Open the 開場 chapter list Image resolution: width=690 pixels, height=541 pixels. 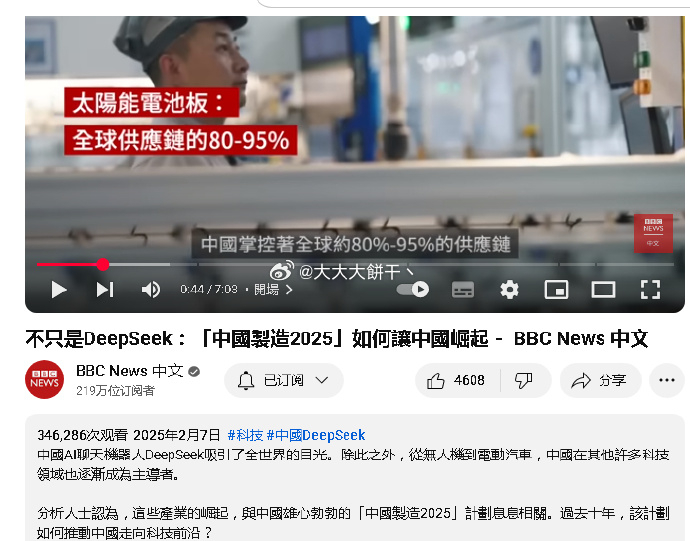[x=273, y=290]
